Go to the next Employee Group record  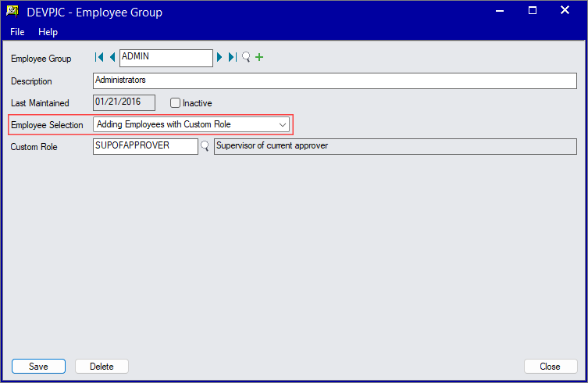coord(220,57)
